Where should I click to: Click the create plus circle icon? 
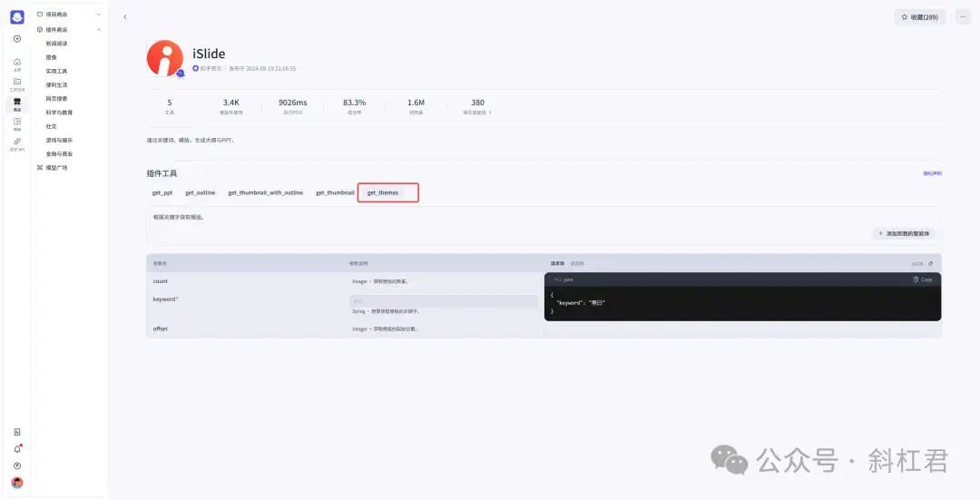(17, 39)
